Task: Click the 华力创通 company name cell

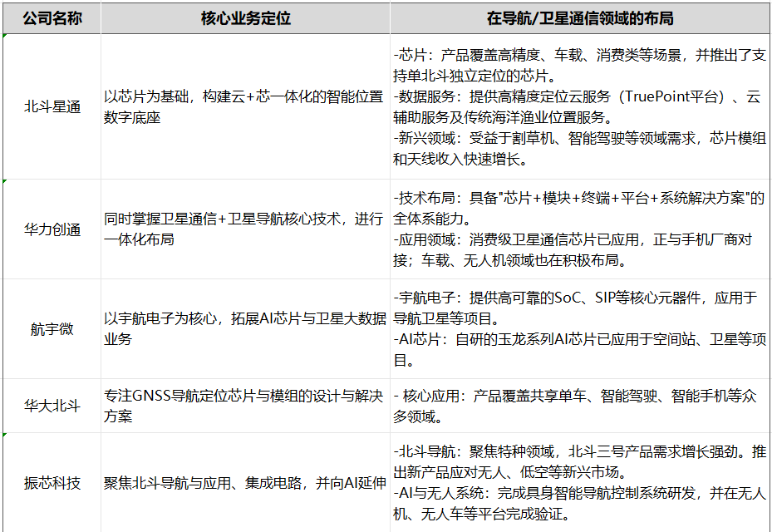Action: point(52,229)
